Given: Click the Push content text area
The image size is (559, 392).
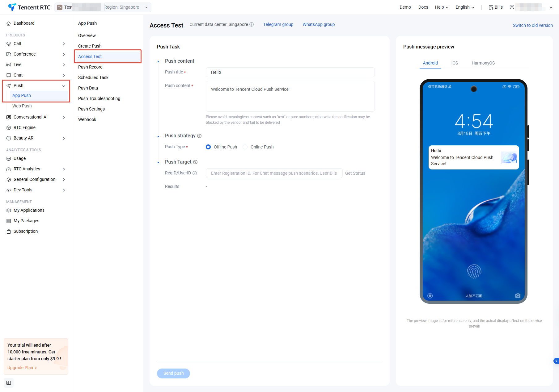Looking at the screenshot, I should pos(290,96).
